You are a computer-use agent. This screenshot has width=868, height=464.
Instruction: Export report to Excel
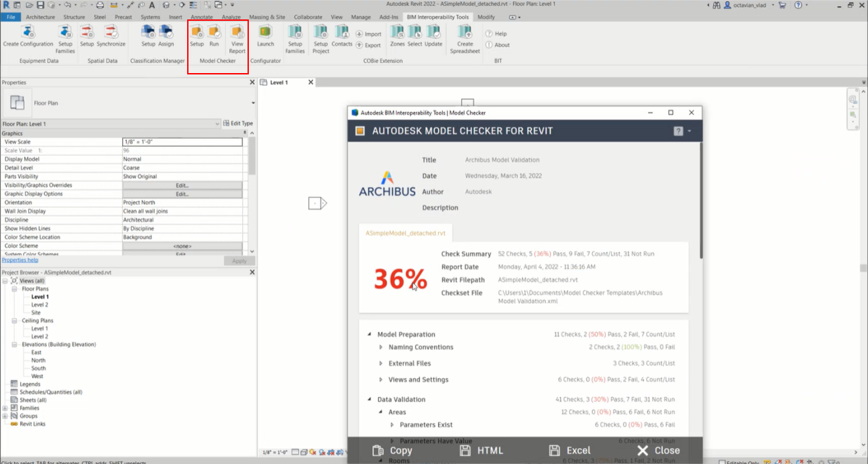pos(569,451)
